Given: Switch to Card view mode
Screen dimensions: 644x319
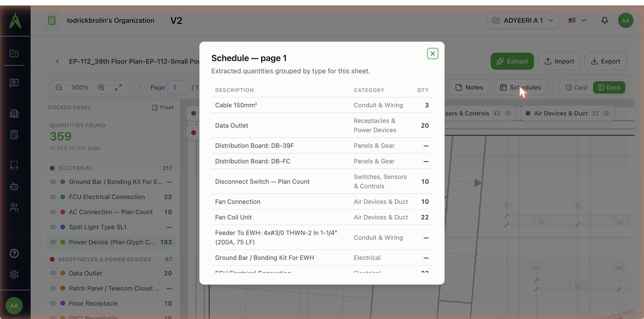Looking at the screenshot, I should [576, 87].
